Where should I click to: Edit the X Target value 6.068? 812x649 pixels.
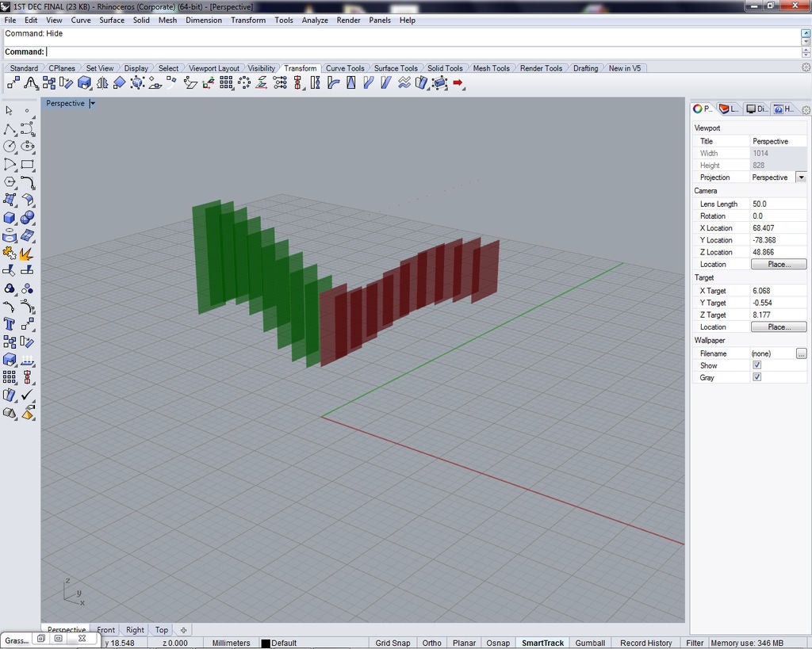779,291
